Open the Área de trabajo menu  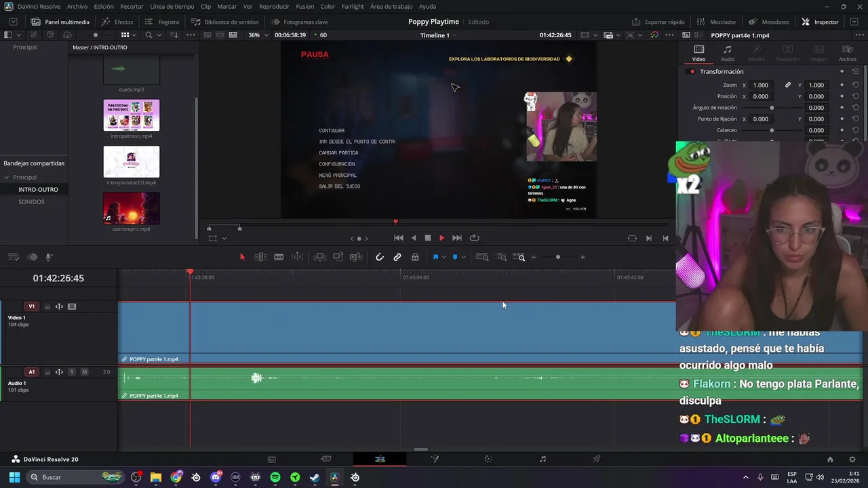[391, 6]
